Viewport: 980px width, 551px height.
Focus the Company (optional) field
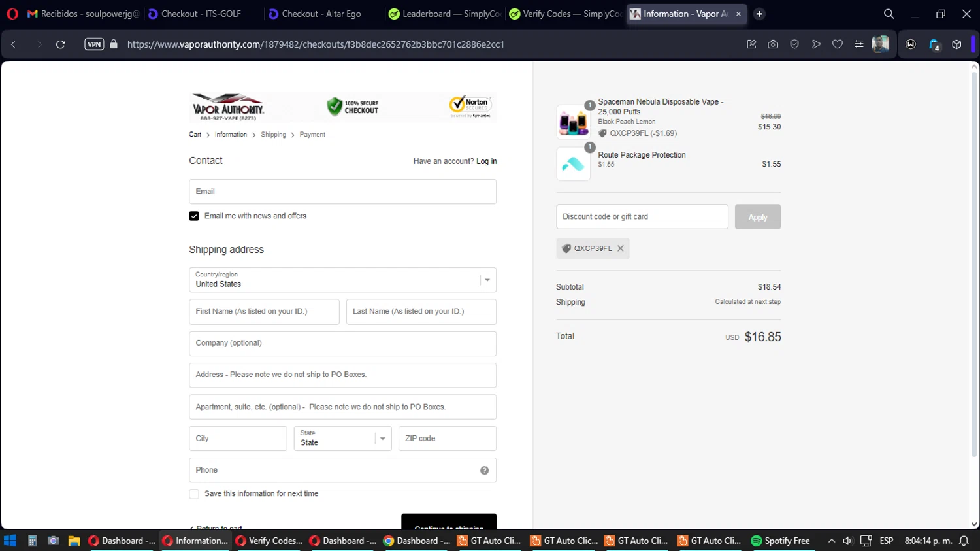[x=342, y=344]
